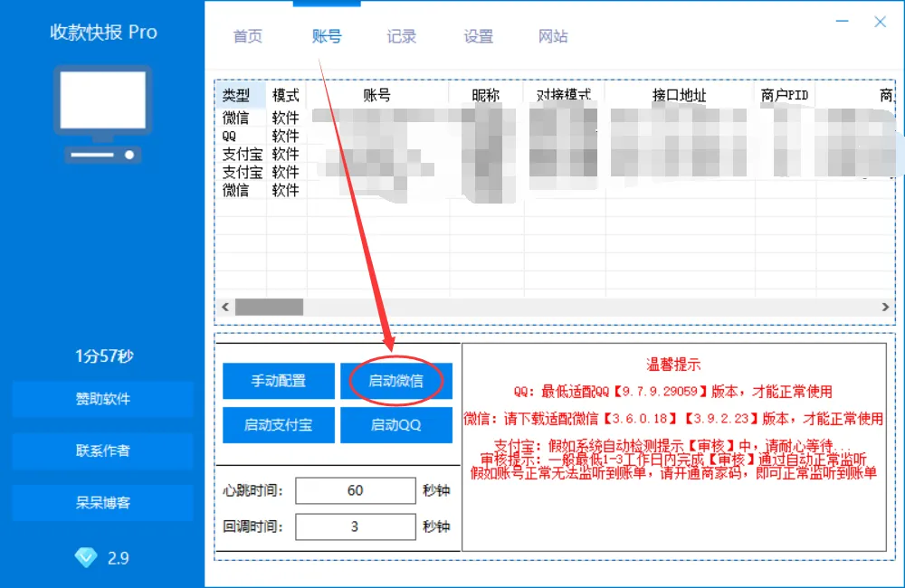Click left arrow of horizontal scrollbar
The height and width of the screenshot is (588, 905).
(224, 308)
